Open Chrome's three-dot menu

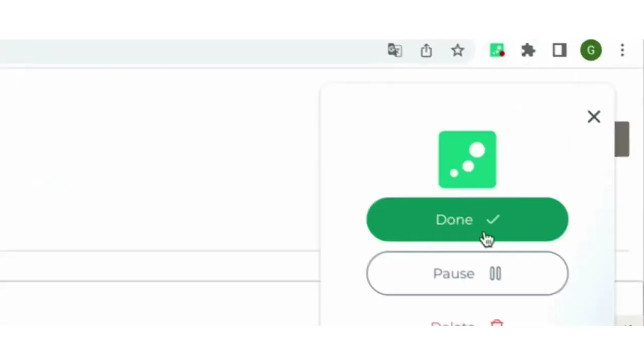[622, 50]
